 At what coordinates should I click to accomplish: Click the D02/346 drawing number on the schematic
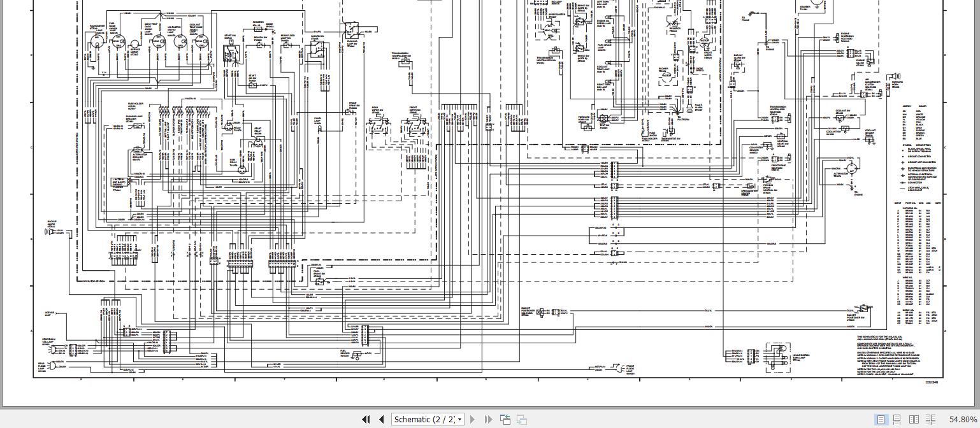tap(932, 381)
